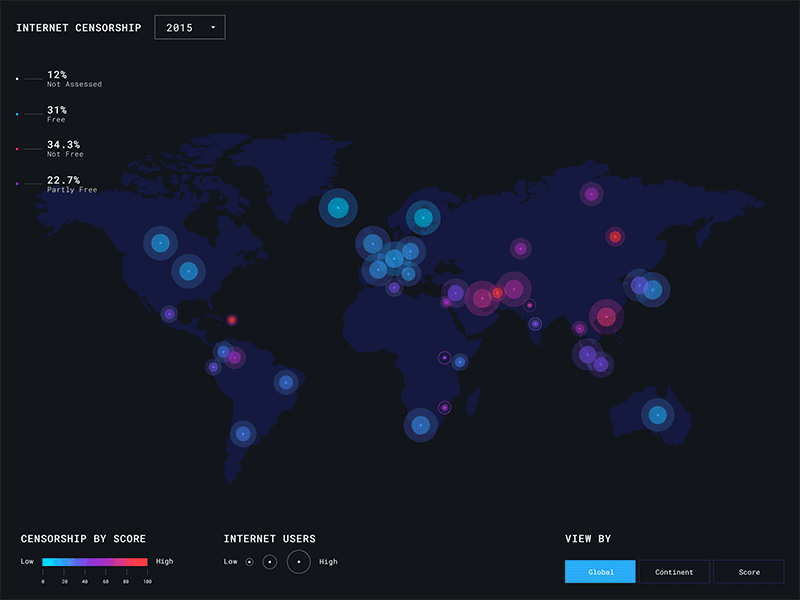The width and height of the screenshot is (800, 600).
Task: Open the year 2015 dropdown
Action: pos(189,27)
